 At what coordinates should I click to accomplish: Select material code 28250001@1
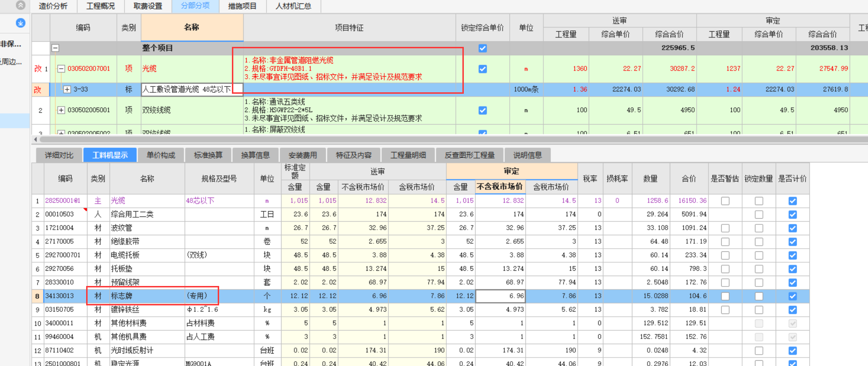point(62,201)
